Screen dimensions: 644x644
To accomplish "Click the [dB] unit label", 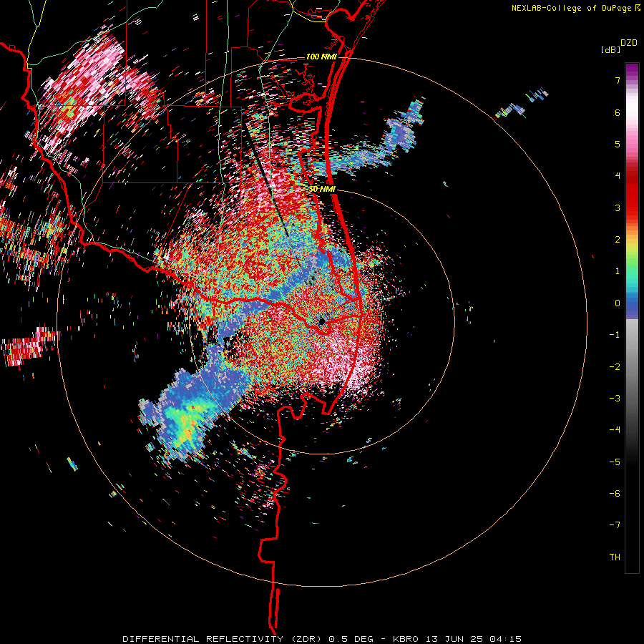I will tap(610, 49).
